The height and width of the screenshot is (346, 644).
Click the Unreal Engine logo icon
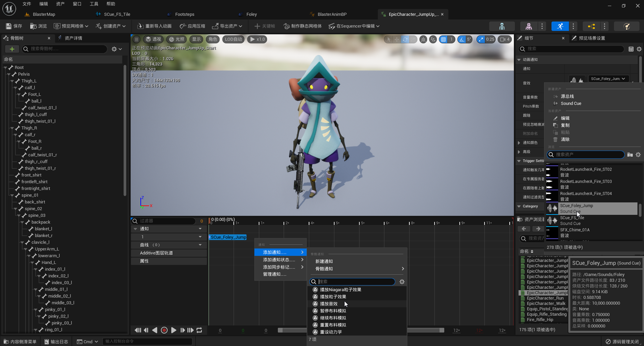tap(9, 9)
